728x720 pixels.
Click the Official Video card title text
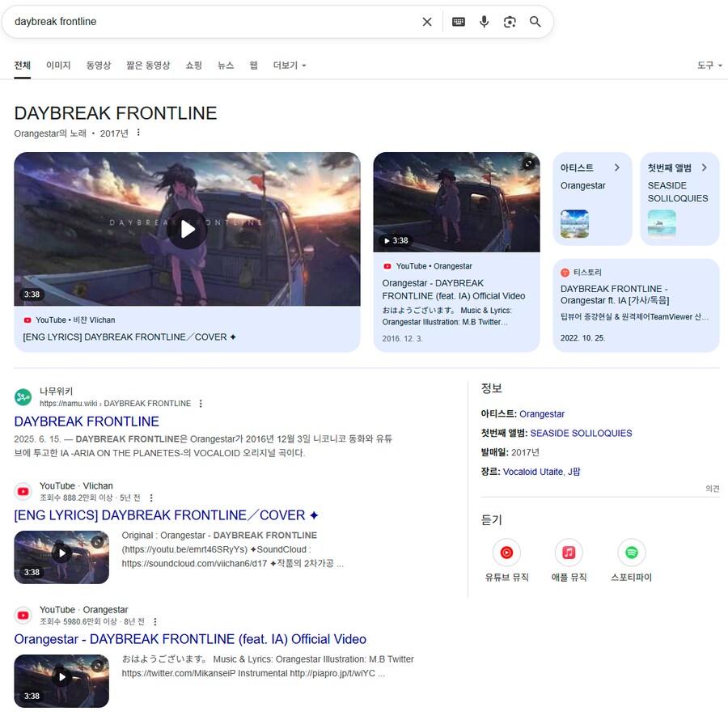coord(453,290)
